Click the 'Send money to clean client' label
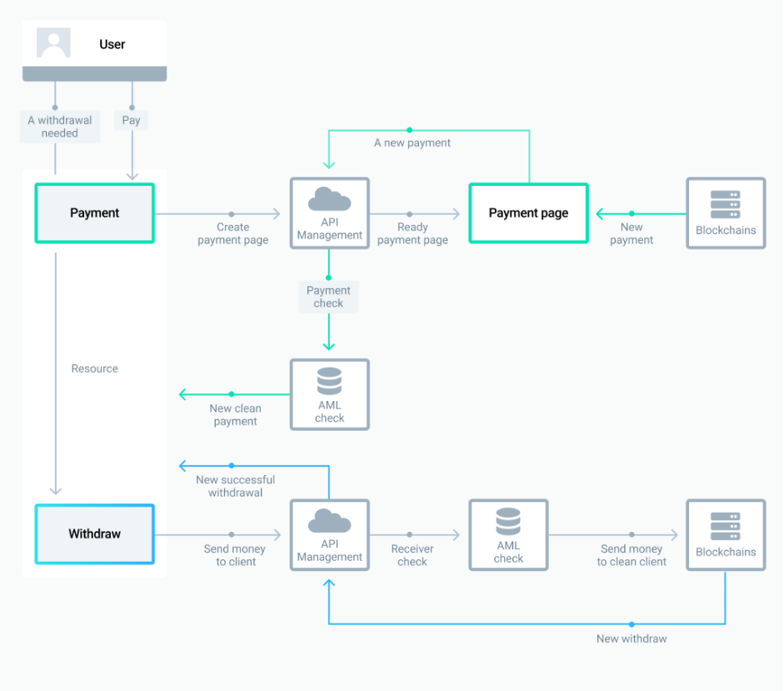The image size is (784, 691). pos(631,555)
